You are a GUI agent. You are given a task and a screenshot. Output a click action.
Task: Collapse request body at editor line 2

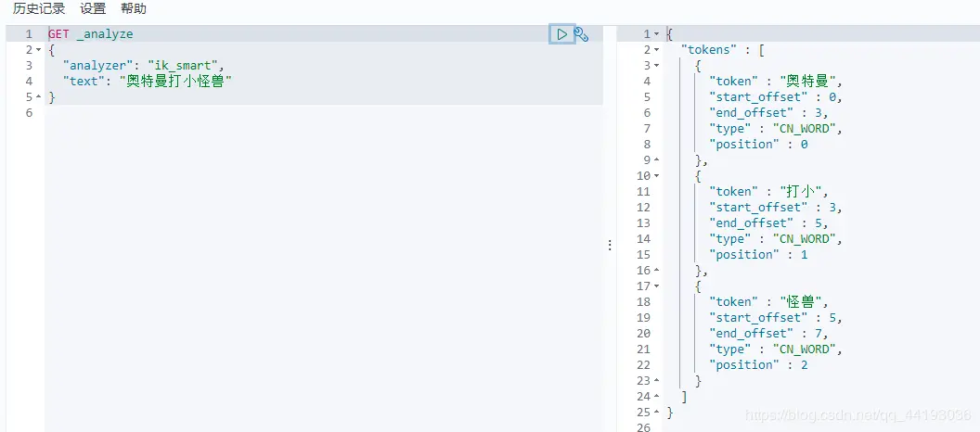(39, 50)
